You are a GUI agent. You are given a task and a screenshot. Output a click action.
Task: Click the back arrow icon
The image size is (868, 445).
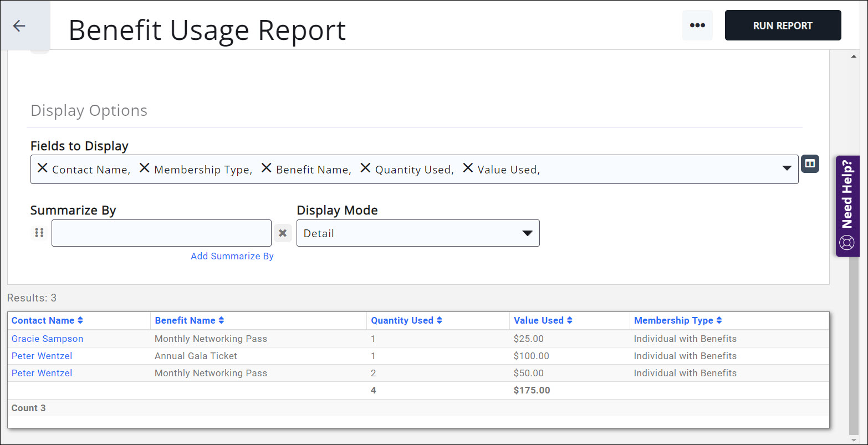click(x=19, y=26)
